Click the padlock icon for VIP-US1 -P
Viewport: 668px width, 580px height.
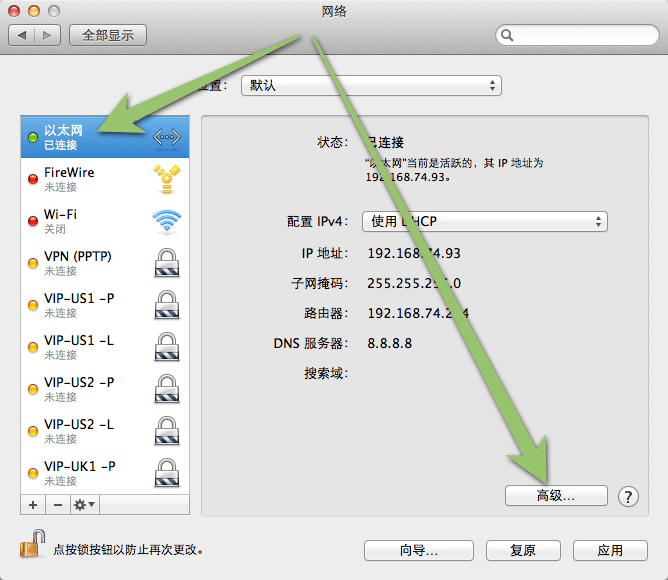[x=167, y=305]
